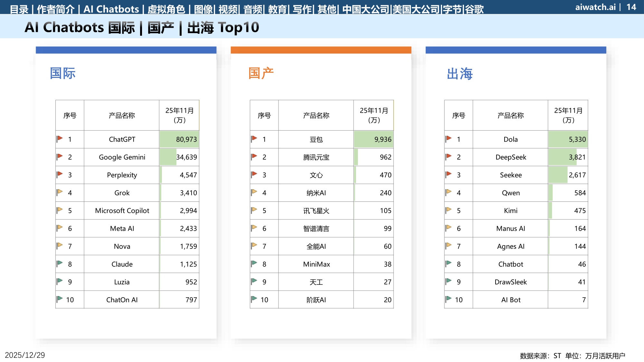Image resolution: width=644 pixels, height=362 pixels.
Task: Jump to the 视频 section
Action: (x=228, y=9)
